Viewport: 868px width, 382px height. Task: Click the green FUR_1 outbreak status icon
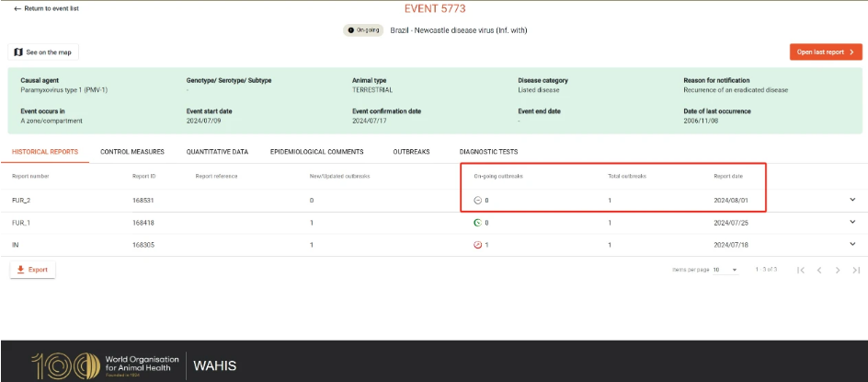click(x=478, y=223)
